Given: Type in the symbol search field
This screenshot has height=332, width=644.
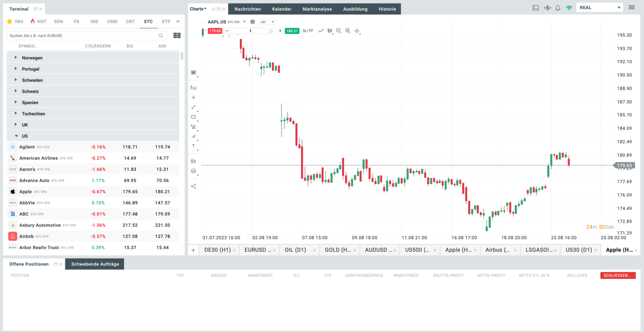Looking at the screenshot, I should (x=84, y=36).
